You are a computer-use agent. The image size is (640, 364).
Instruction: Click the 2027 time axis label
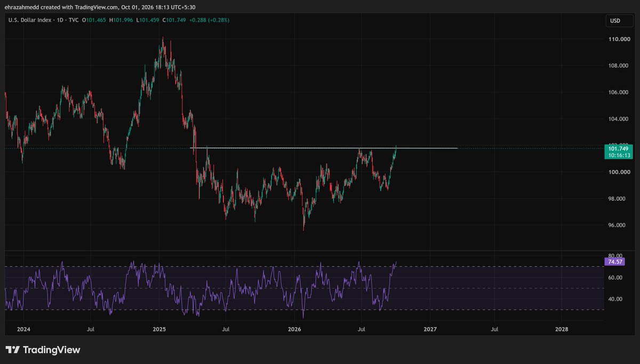point(430,329)
